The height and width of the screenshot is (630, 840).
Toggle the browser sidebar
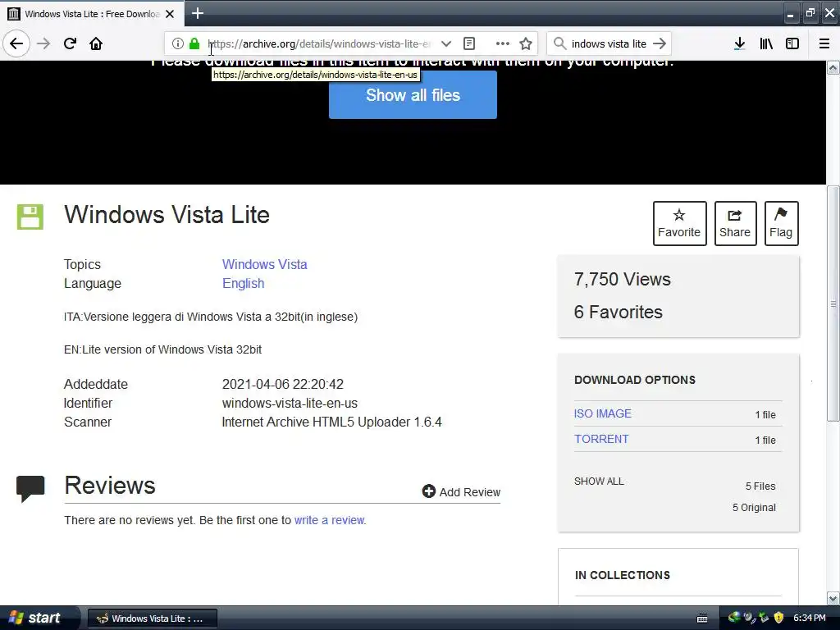coord(792,43)
